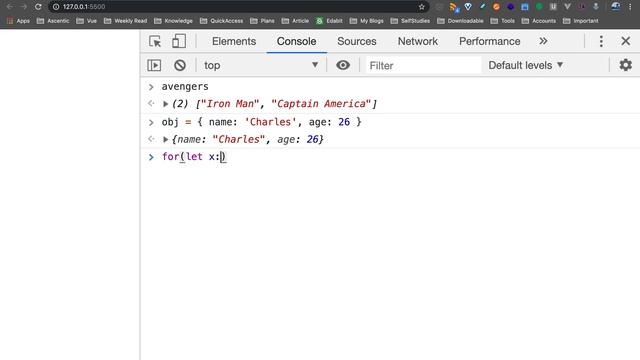Open the Vue bookmark folder
Screen dimensions: 640x360
(87, 21)
